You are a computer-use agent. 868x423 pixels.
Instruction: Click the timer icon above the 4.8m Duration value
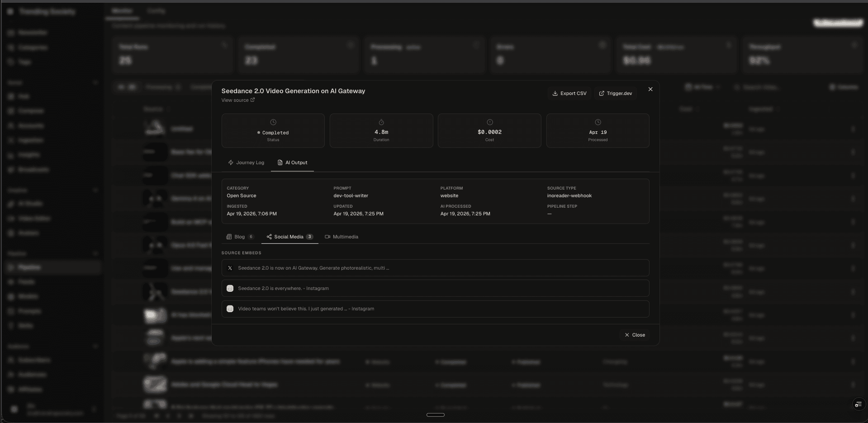(381, 122)
